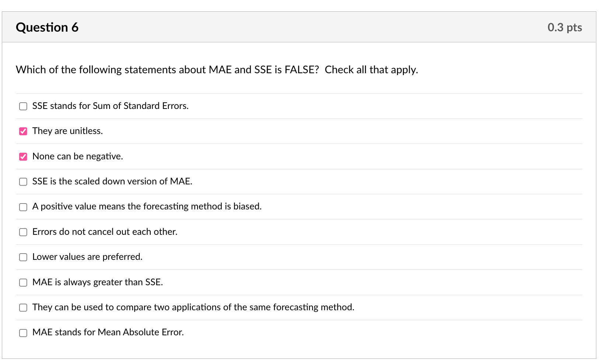The width and height of the screenshot is (607, 364).
Task: Select the 'They are unitless' answer label
Action: coord(67,131)
